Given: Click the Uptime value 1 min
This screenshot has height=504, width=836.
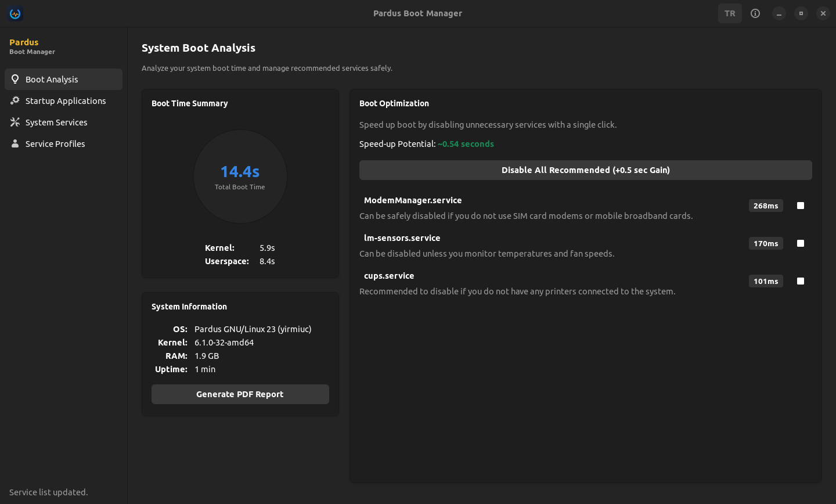Looking at the screenshot, I should pyautogui.click(x=205, y=369).
